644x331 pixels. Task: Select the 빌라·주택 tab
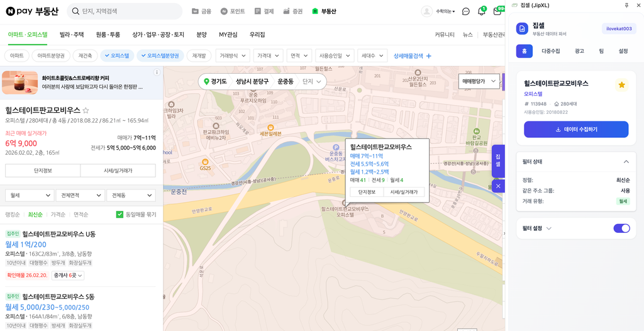coord(72,35)
